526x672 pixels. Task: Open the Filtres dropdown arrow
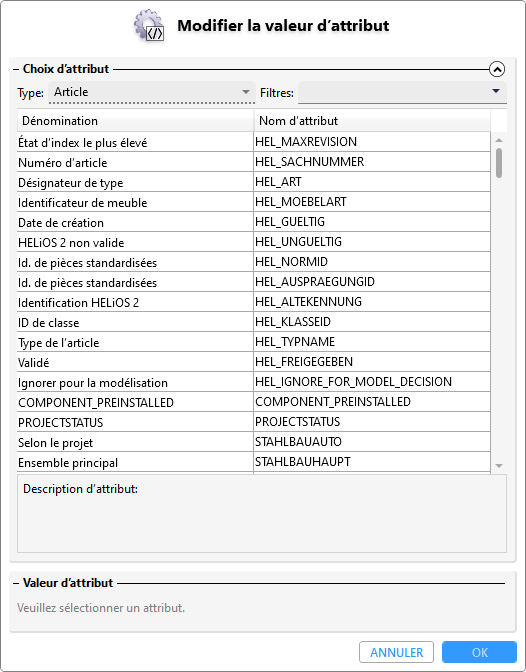496,91
